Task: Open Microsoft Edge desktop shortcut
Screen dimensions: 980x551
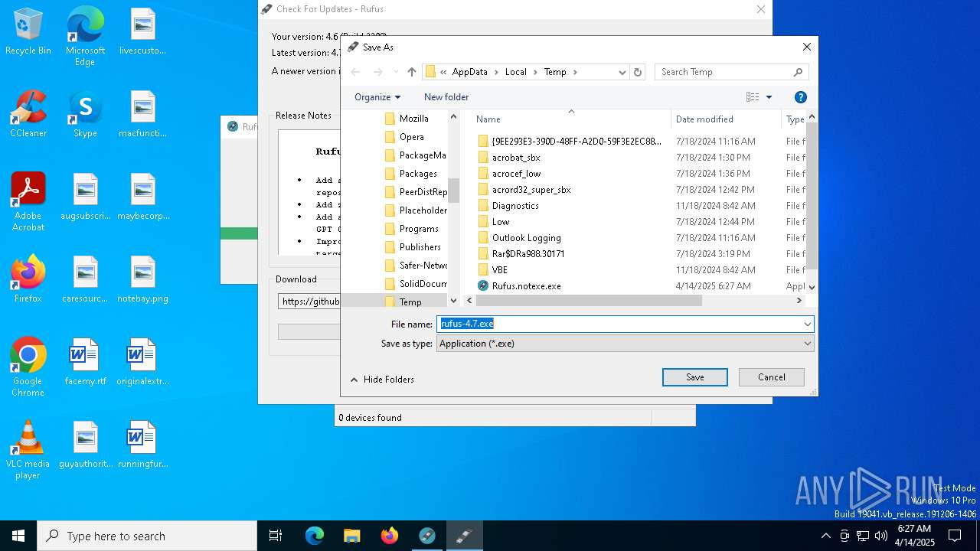Action: (85, 37)
